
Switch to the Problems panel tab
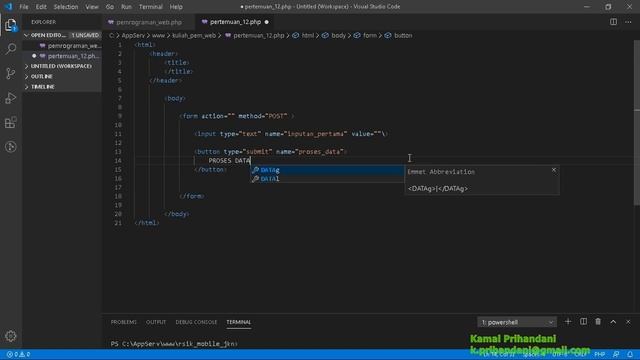pos(124,322)
